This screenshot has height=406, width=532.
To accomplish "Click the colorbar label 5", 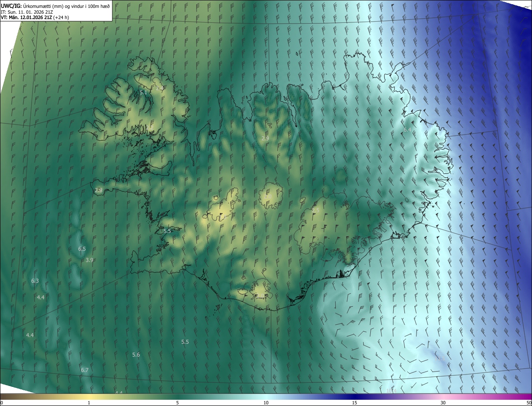I will pyautogui.click(x=177, y=403).
